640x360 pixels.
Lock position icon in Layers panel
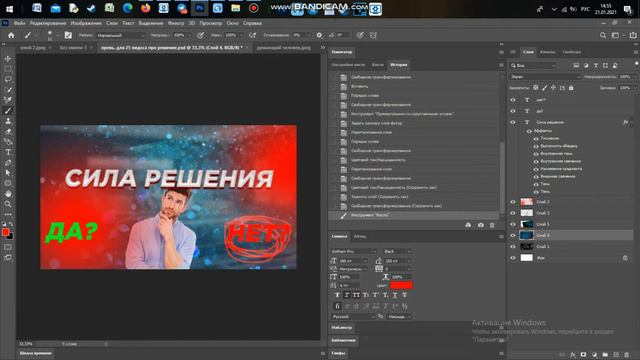click(553, 88)
